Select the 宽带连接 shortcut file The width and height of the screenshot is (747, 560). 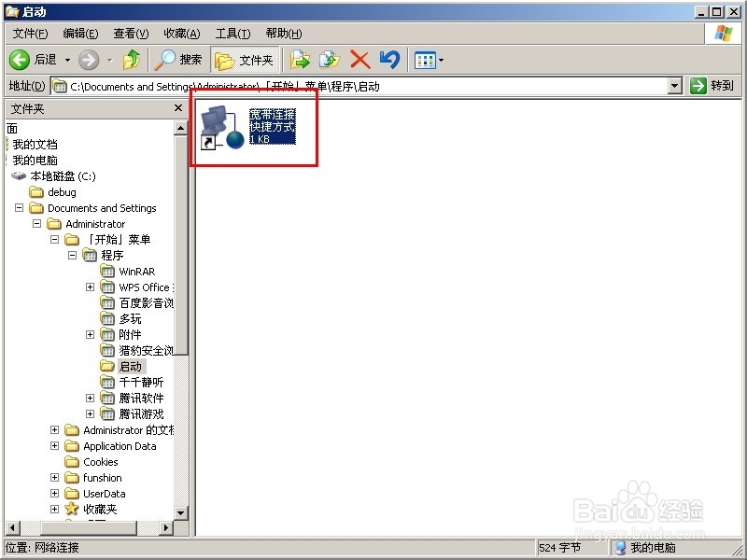pos(247,126)
